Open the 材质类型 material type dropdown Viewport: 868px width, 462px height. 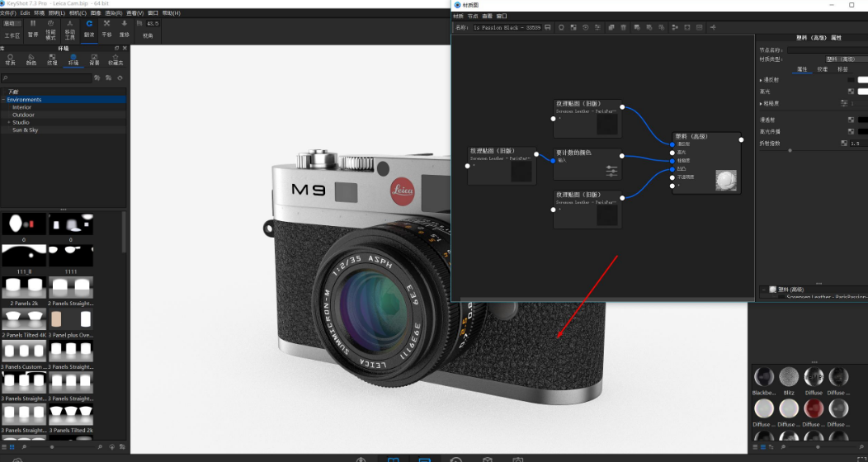(840, 59)
